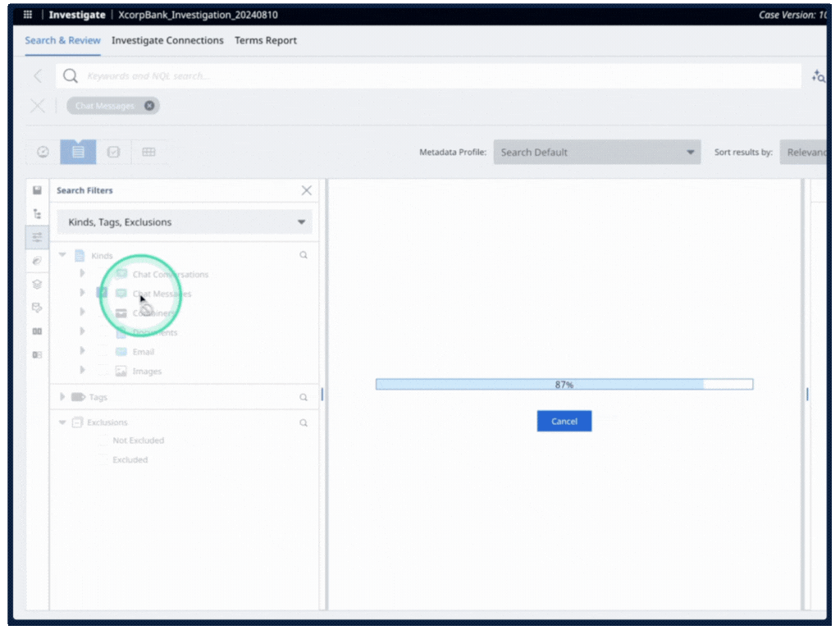Switch to the Search & Review tab
This screenshot has height=630, width=840.
pyautogui.click(x=62, y=40)
